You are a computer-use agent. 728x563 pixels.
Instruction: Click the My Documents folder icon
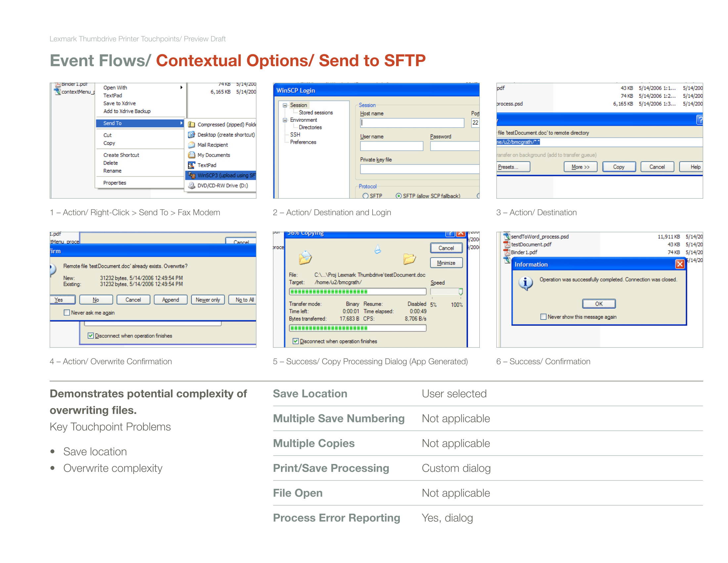point(191,155)
